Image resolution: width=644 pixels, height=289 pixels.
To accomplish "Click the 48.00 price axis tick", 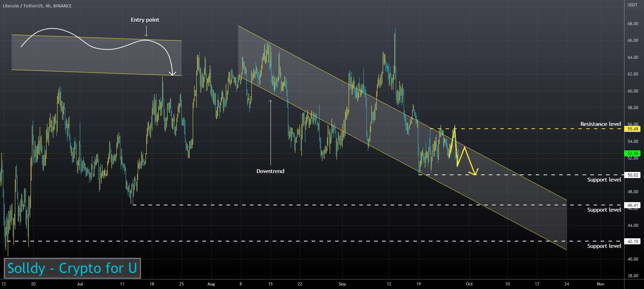I will [633, 192].
